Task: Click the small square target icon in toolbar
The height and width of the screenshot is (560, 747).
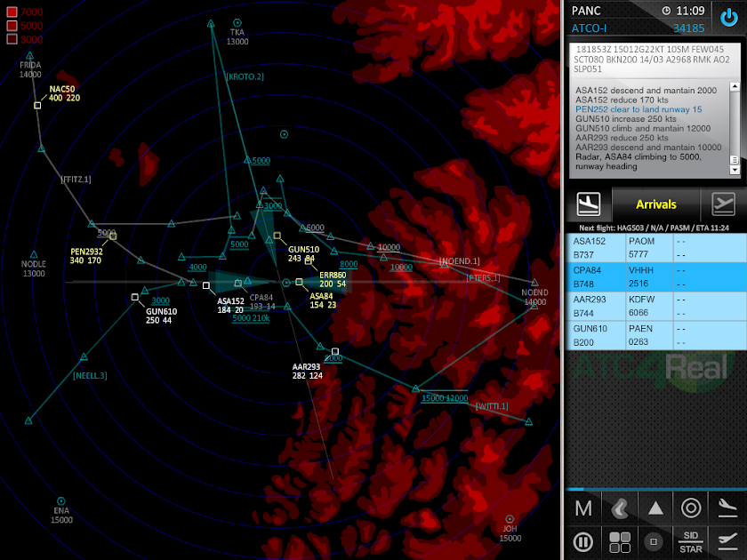Action: [x=654, y=542]
